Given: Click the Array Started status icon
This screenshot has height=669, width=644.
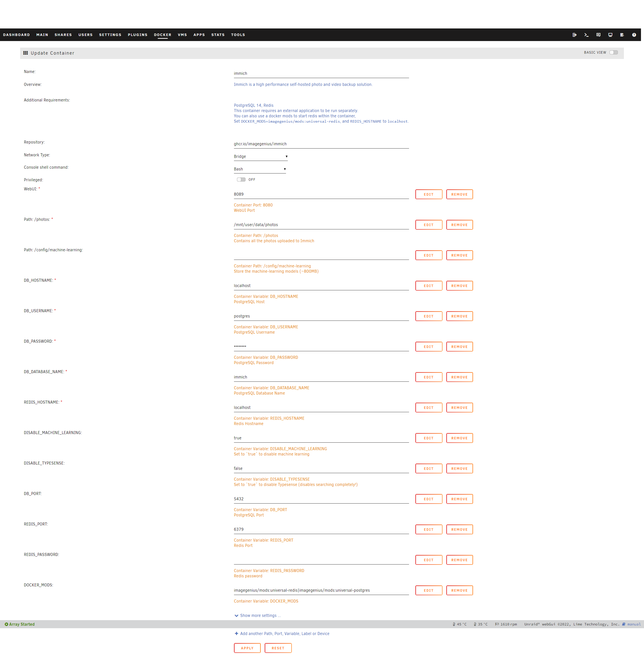Looking at the screenshot, I should tap(6, 624).
